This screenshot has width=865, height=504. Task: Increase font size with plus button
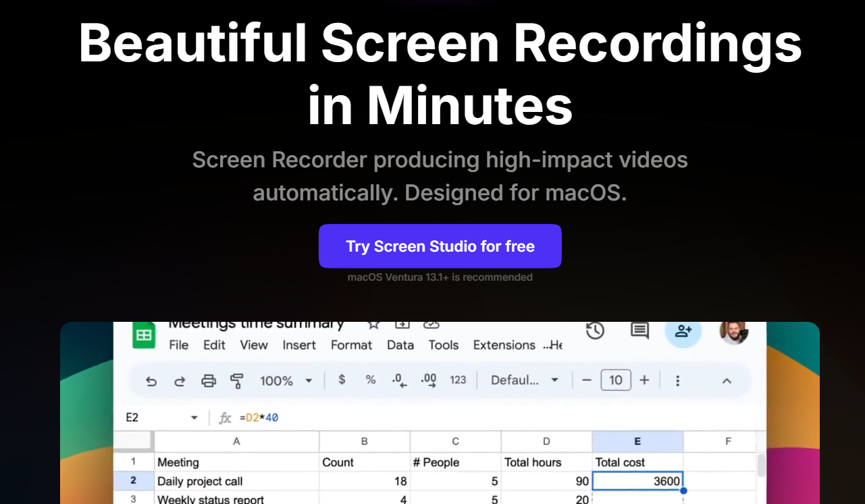(x=644, y=380)
